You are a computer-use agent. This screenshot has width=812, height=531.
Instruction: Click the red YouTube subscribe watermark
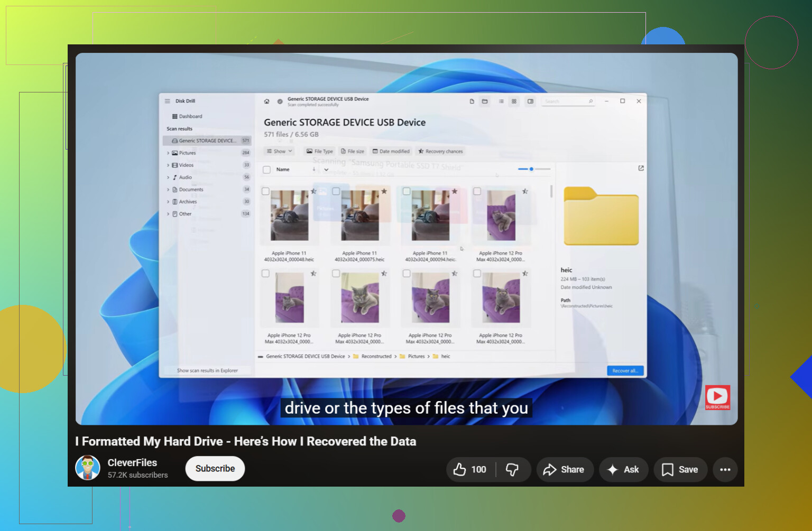pos(717,397)
